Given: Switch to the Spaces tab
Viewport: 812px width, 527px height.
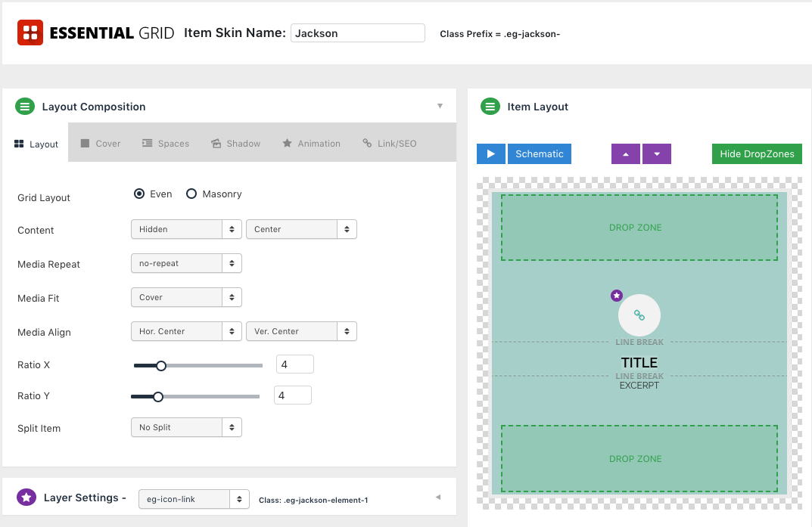Looking at the screenshot, I should pos(166,143).
